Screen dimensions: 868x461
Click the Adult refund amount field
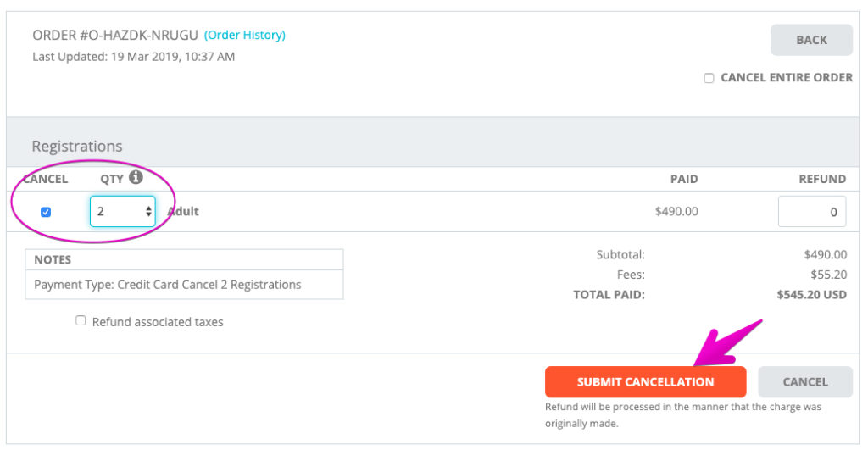click(x=811, y=211)
